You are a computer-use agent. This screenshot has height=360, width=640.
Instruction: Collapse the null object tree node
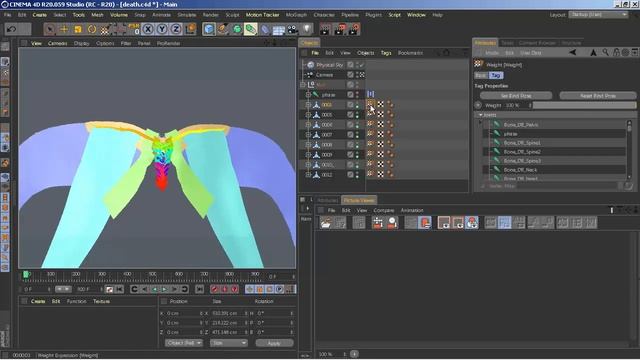pyautogui.click(x=303, y=84)
